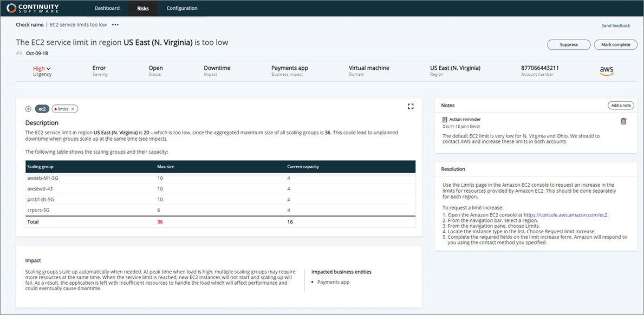
Task: Click the Suppress button
Action: click(569, 44)
